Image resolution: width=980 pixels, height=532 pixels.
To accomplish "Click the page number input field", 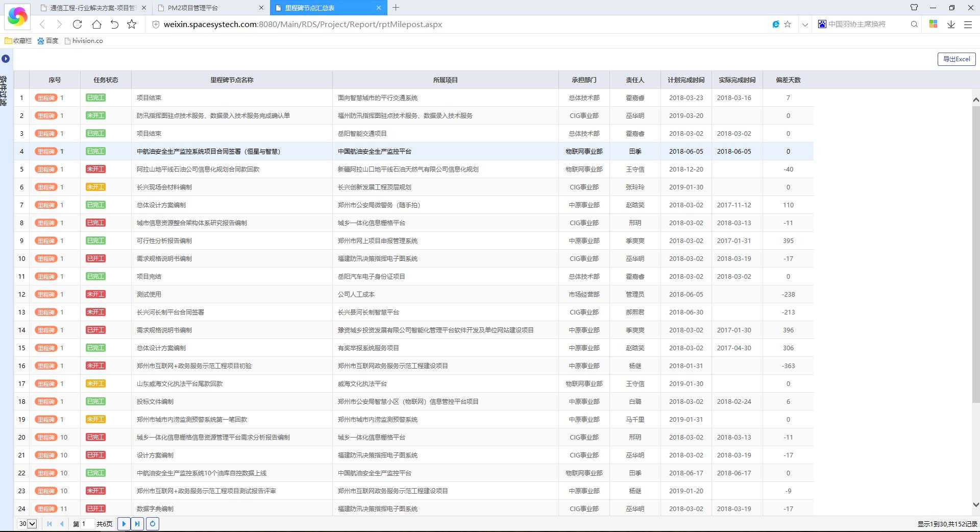I will click(88, 523).
